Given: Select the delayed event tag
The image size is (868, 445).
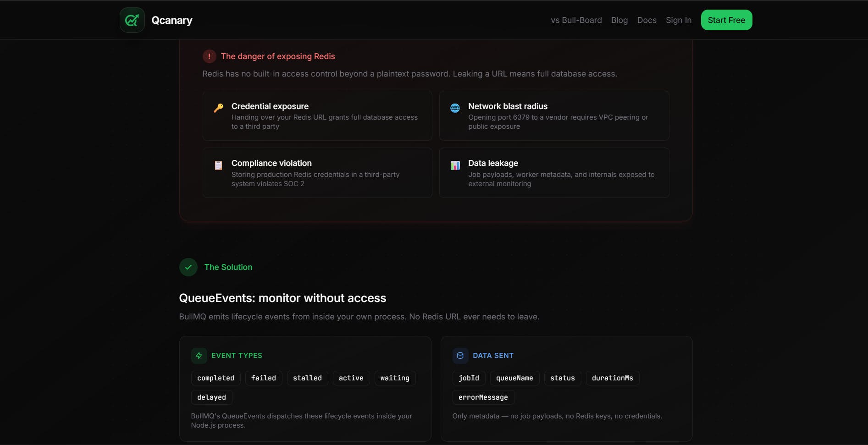Looking at the screenshot, I should pos(211,397).
